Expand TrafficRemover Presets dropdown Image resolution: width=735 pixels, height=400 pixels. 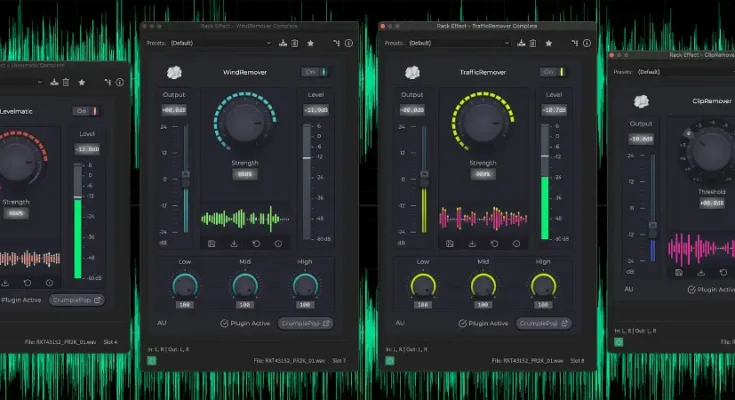point(458,43)
